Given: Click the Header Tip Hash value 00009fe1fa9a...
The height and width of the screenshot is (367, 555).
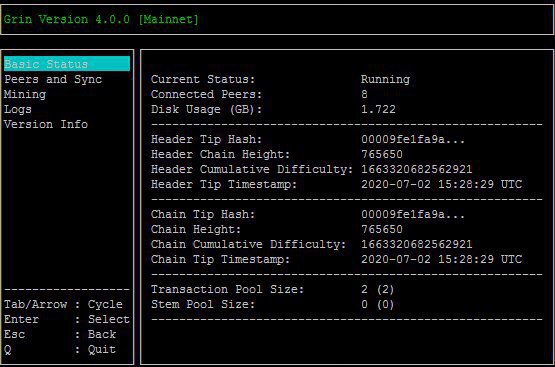Looking at the screenshot, I should 413,139.
